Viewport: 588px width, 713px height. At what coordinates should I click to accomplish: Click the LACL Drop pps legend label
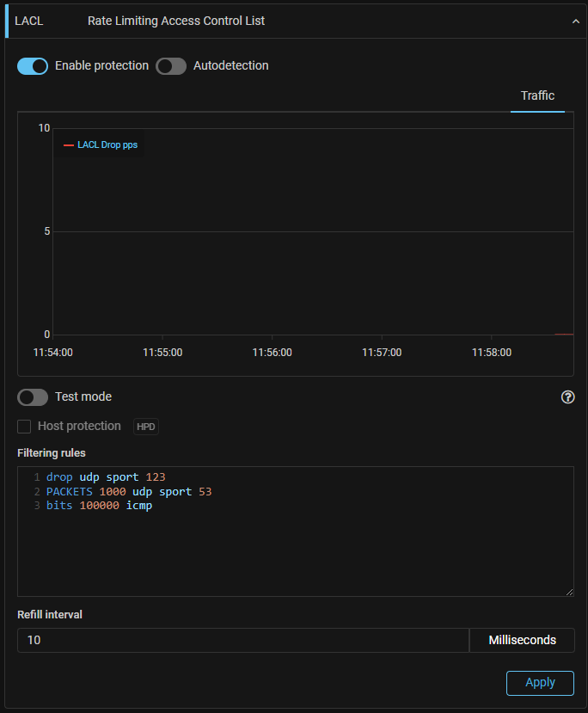tap(107, 145)
